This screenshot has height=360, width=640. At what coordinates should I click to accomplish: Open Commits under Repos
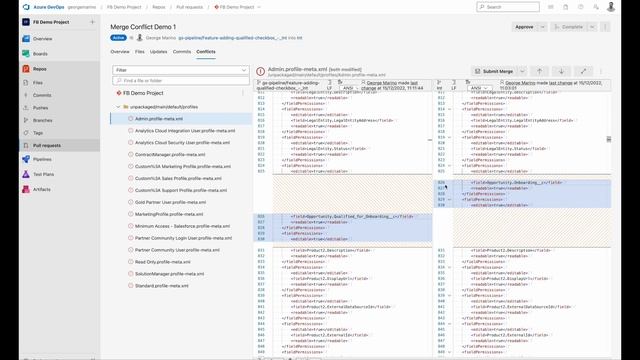pyautogui.click(x=42, y=96)
